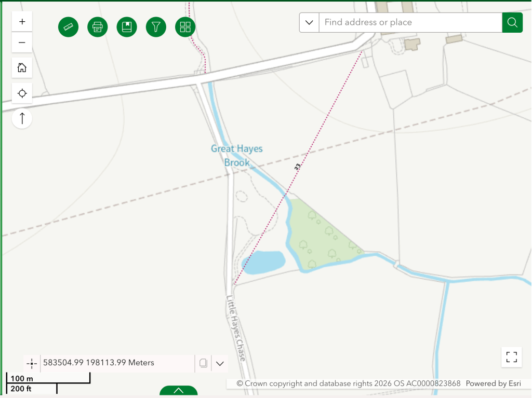Click the Find address or place field
Viewport: 532px width, 398px height.
[410, 22]
